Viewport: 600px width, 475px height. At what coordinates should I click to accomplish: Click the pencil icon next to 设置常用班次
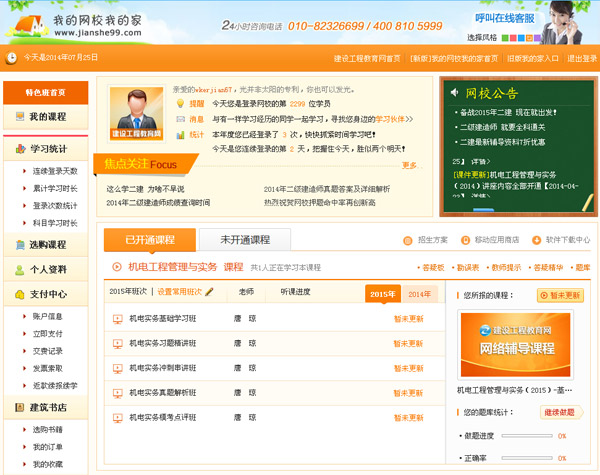point(208,292)
